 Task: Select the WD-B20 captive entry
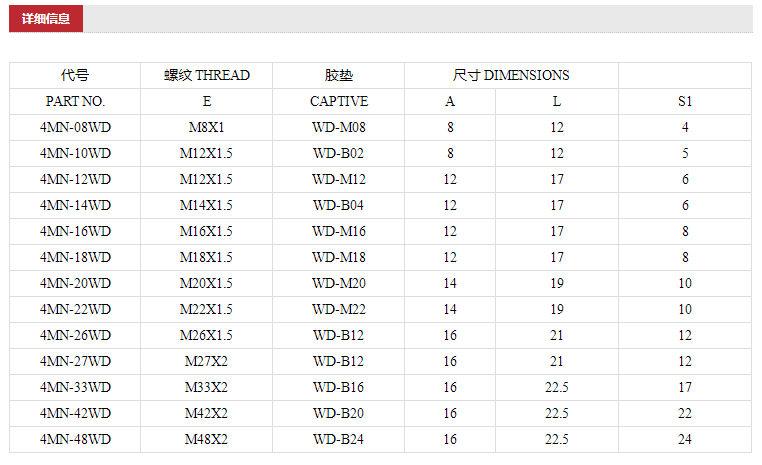339,413
